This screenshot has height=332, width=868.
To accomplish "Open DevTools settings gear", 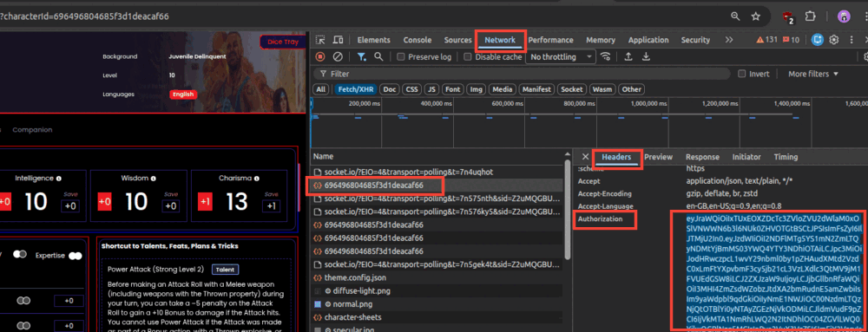I will point(834,40).
